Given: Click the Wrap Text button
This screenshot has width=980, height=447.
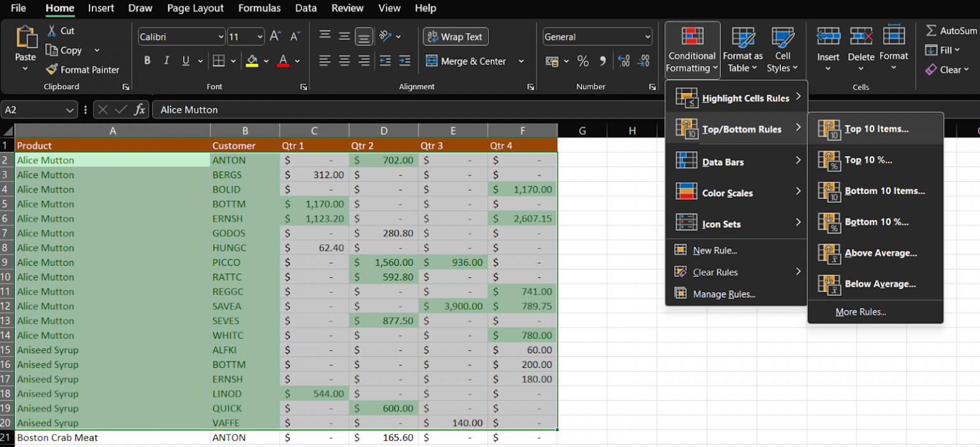Looking at the screenshot, I should pos(455,36).
